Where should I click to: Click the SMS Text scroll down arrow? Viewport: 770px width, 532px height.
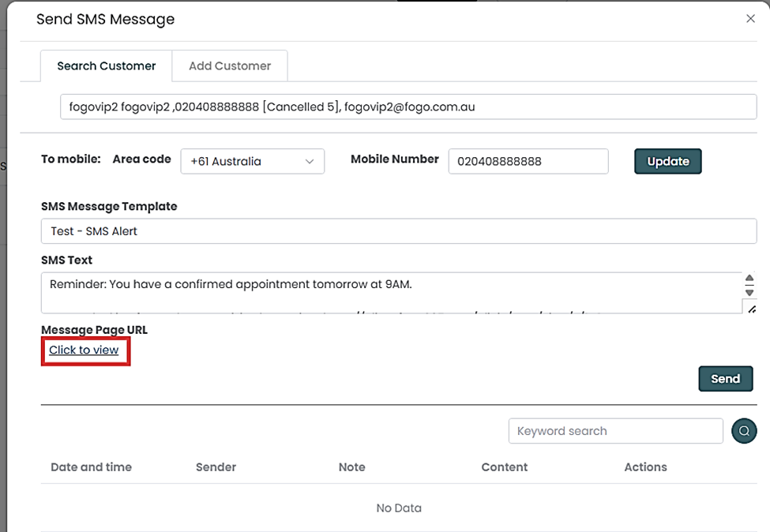749,292
